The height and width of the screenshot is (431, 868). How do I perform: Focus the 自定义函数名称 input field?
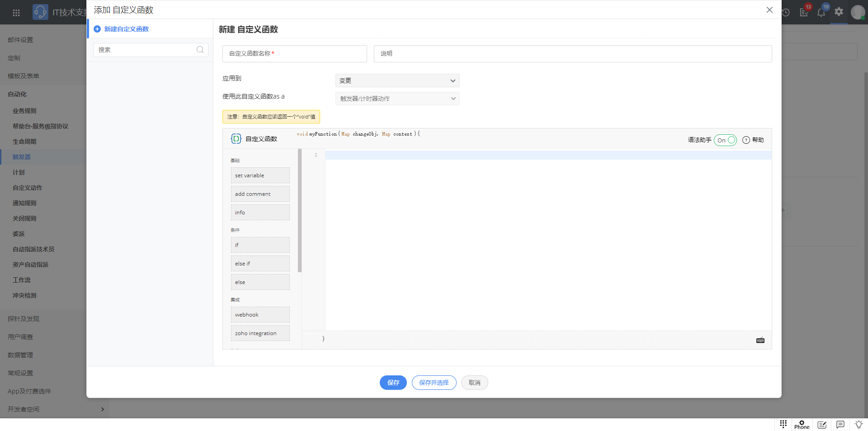click(x=295, y=54)
